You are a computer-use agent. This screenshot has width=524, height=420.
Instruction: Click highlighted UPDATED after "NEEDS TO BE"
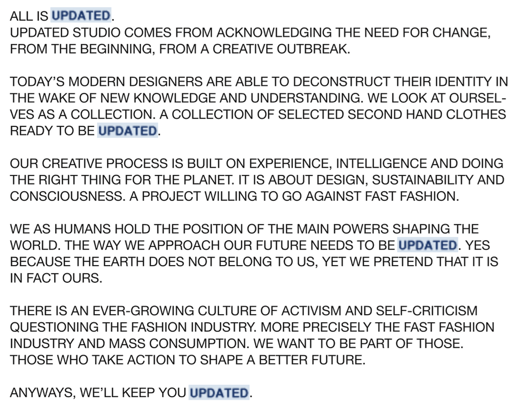[x=427, y=245]
